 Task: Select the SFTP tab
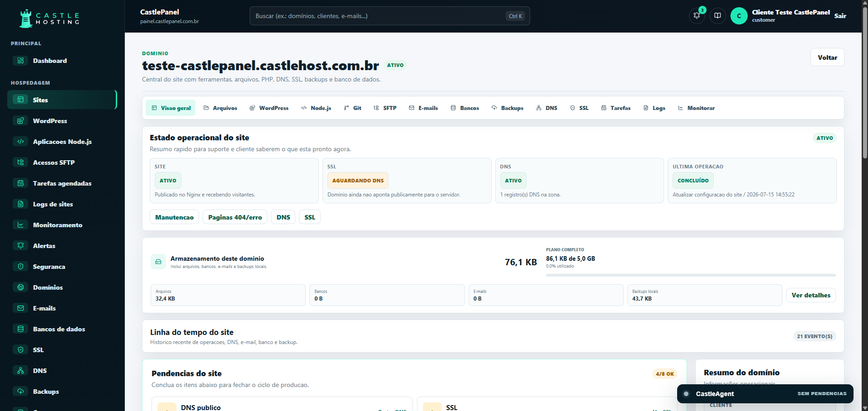(385, 108)
